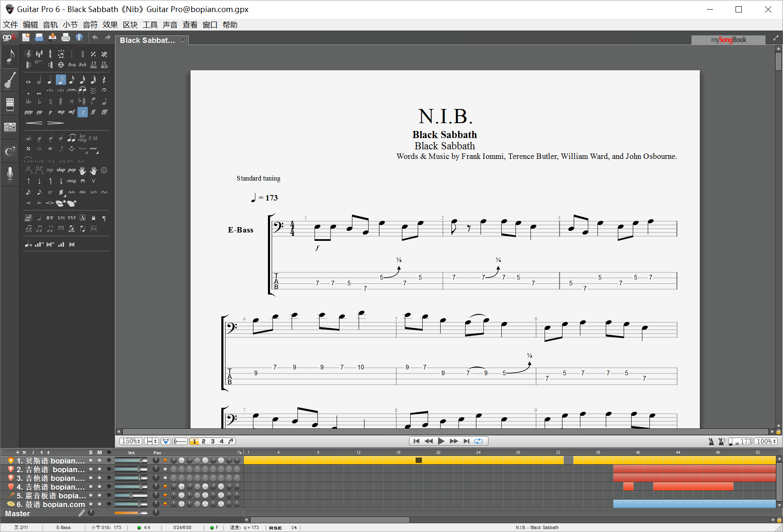The width and height of the screenshot is (783, 532).
Task: Apply let ring effect
Action: [82, 138]
